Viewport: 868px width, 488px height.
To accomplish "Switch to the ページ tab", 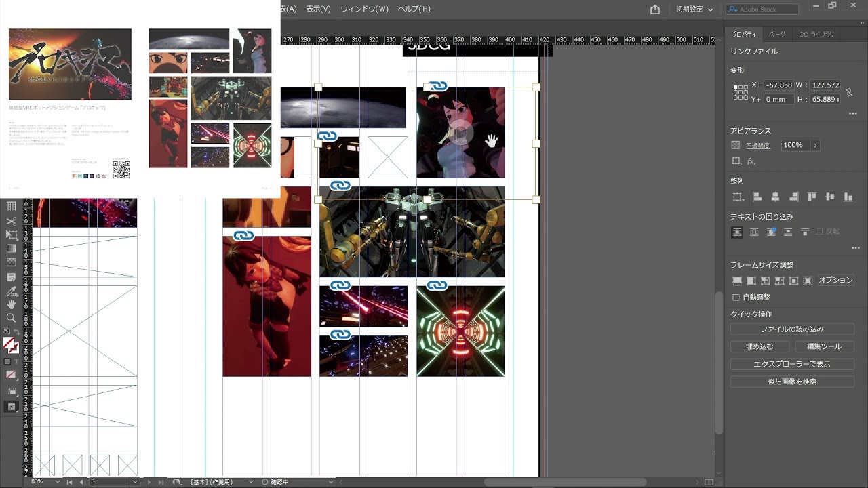I will (777, 34).
